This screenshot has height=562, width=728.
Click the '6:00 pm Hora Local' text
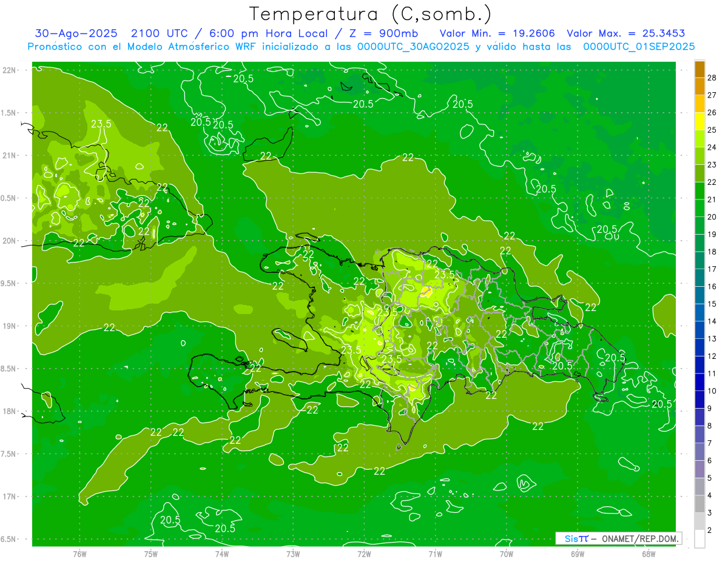[x=264, y=33]
